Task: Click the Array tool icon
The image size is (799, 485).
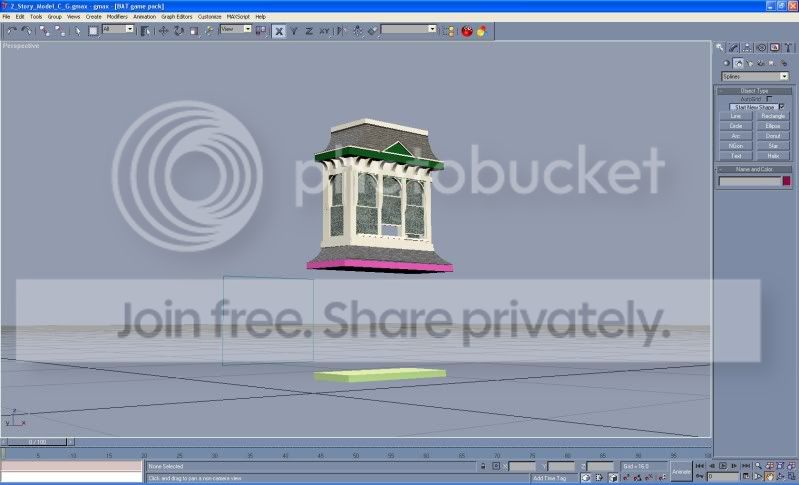Action: point(358,31)
